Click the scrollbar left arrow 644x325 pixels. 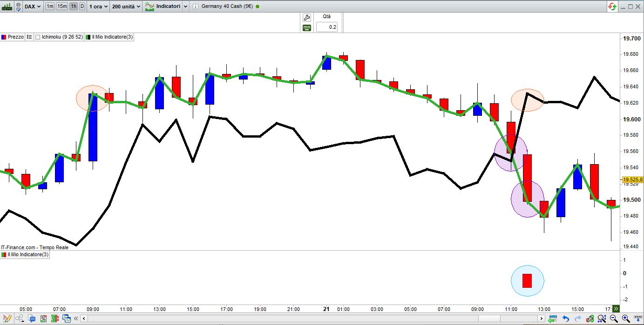[x=84, y=318]
